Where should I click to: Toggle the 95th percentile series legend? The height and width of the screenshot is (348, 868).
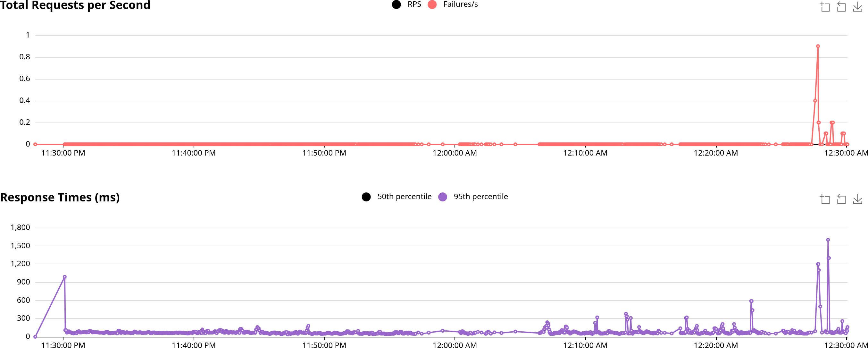(473, 197)
